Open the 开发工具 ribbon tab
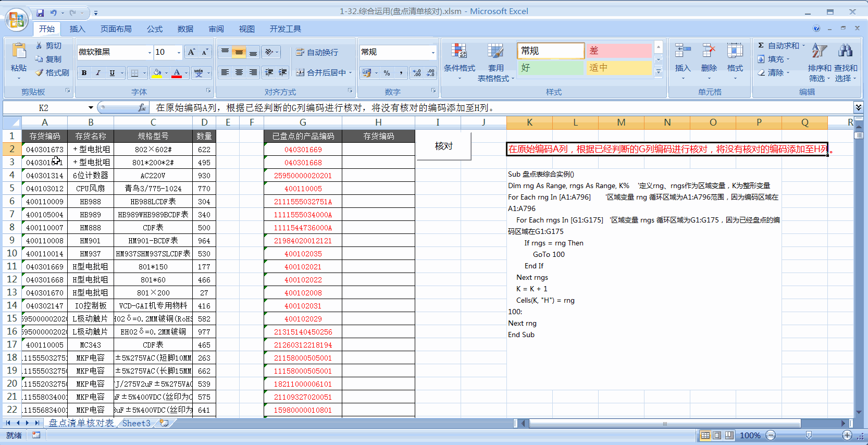The width and height of the screenshot is (868, 445). click(285, 29)
